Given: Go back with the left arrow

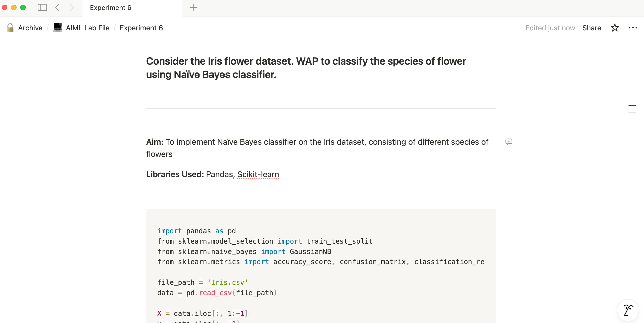Looking at the screenshot, I should click(x=57, y=8).
